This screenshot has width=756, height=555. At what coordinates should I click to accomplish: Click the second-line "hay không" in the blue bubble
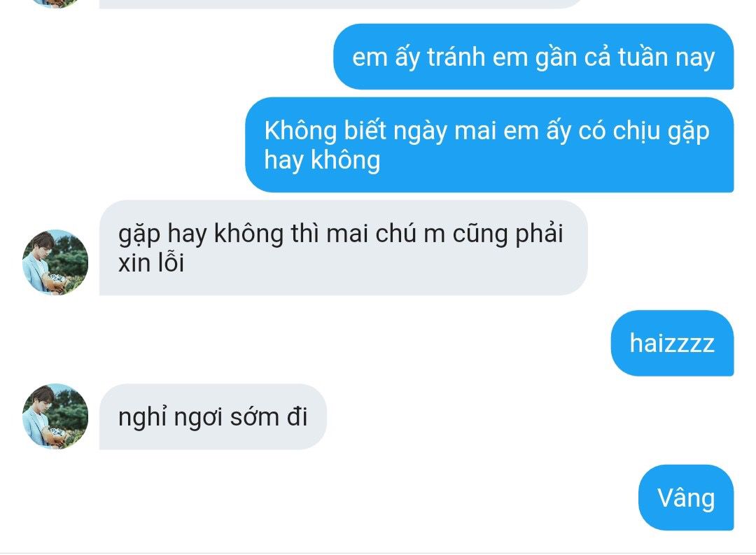click(x=322, y=160)
